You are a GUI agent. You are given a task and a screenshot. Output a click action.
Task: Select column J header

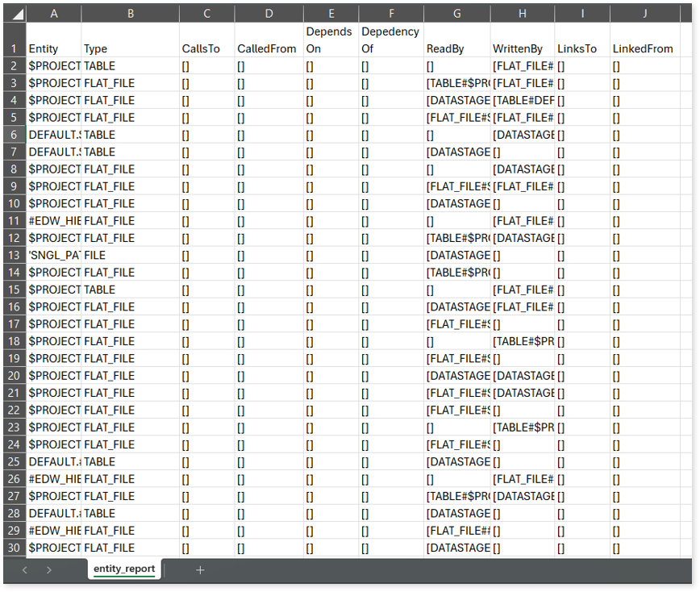[x=644, y=14]
